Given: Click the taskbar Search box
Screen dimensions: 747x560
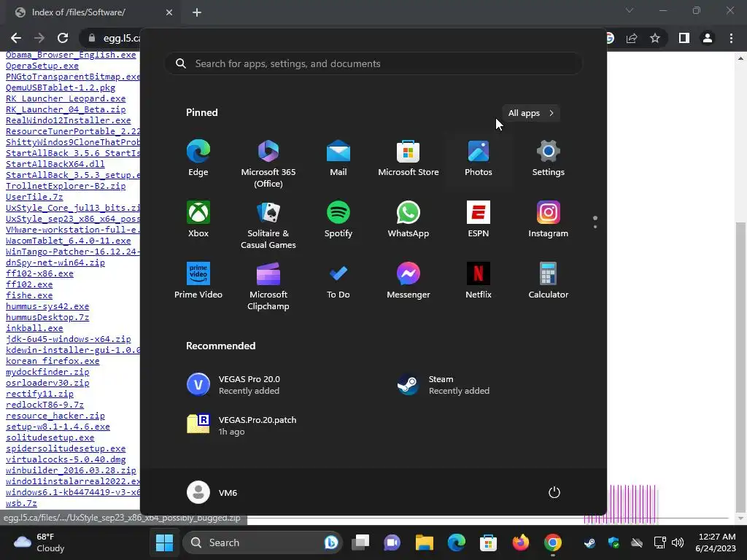Looking at the screenshot, I should click(x=262, y=542).
